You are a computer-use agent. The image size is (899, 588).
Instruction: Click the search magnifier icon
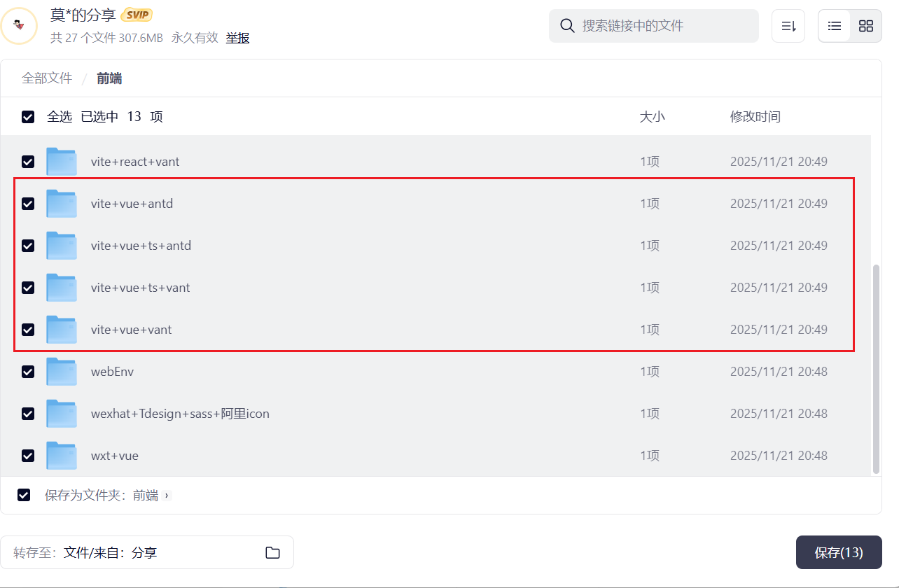click(x=568, y=26)
